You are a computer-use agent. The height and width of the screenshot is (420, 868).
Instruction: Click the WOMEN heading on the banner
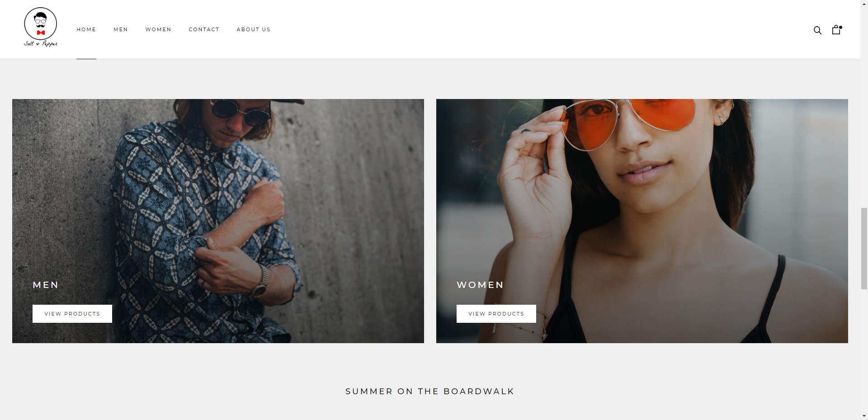click(x=480, y=285)
